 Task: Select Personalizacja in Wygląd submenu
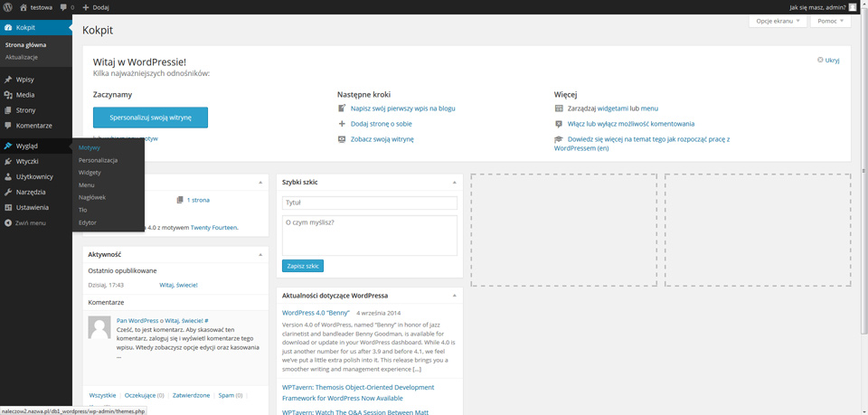pos(98,160)
